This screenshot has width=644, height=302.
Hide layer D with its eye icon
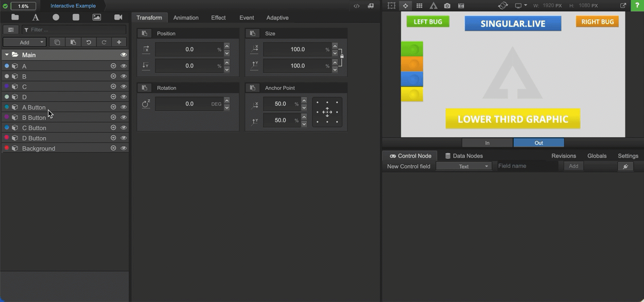point(124,97)
